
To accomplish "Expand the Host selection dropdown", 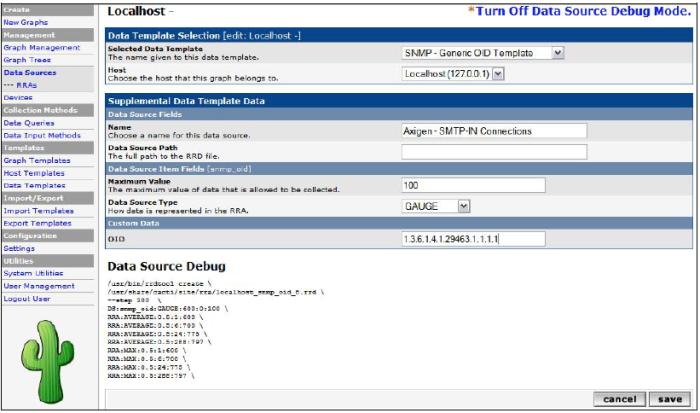I will (454, 74).
